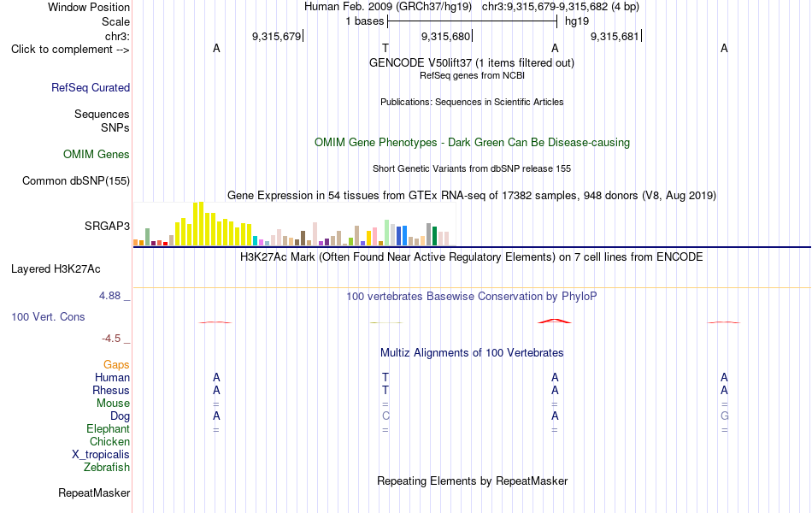This screenshot has height=513, width=812.
Task: Select the Elephant alignment row label
Action: tap(109, 428)
